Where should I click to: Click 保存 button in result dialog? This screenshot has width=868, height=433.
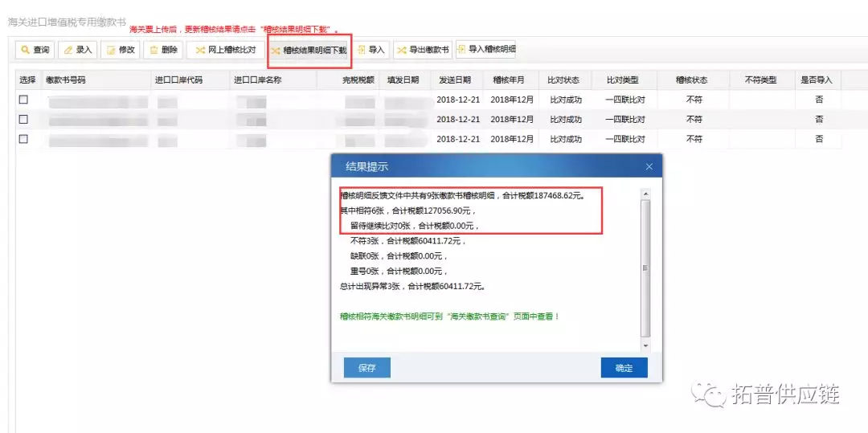[x=367, y=368]
